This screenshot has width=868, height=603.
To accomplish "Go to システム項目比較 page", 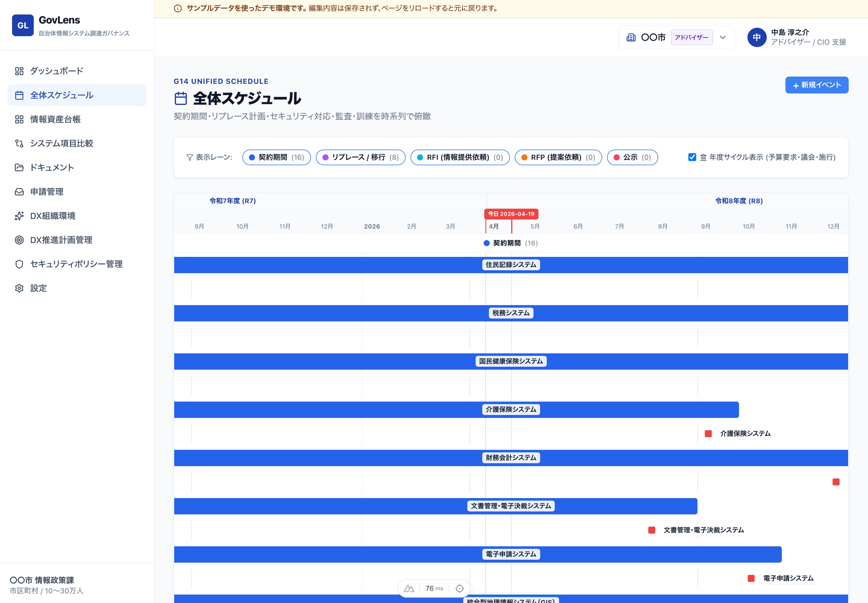I will click(77, 144).
